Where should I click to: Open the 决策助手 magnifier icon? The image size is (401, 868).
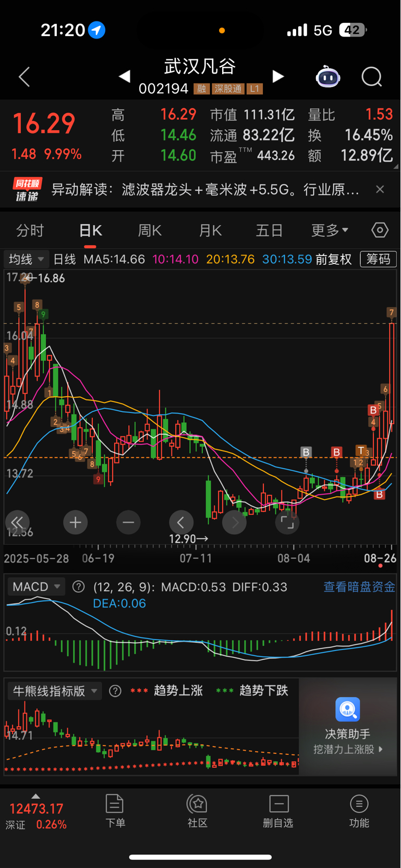[348, 710]
